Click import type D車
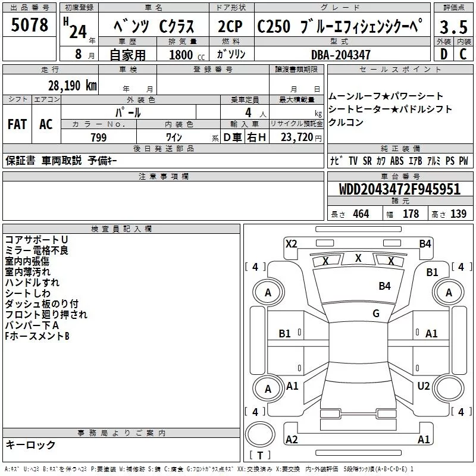The height and width of the screenshot is (476, 476). [232, 137]
